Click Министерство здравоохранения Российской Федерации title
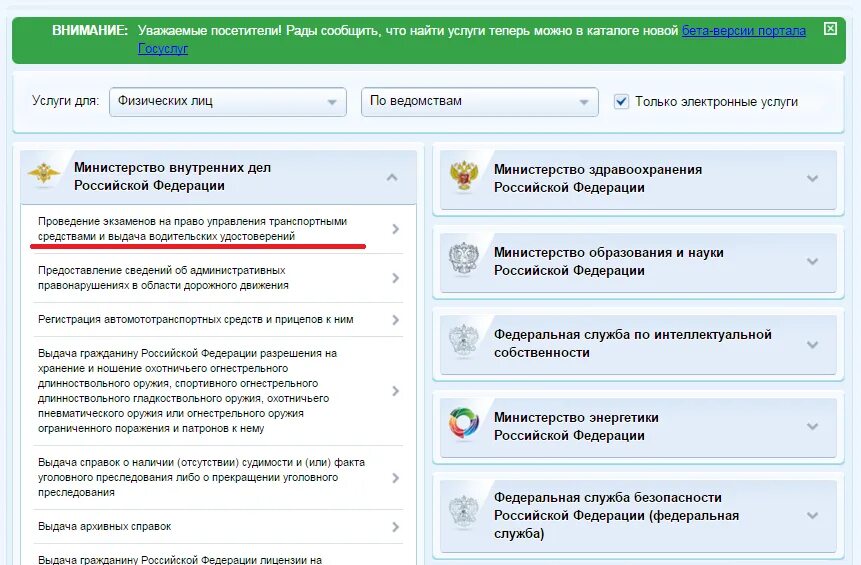The image size is (861, 565). [598, 178]
